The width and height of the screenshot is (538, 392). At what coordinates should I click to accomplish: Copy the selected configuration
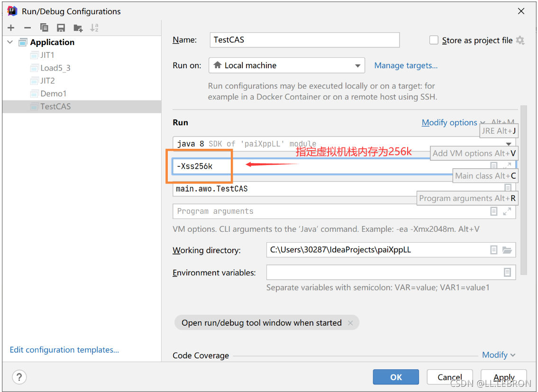44,28
